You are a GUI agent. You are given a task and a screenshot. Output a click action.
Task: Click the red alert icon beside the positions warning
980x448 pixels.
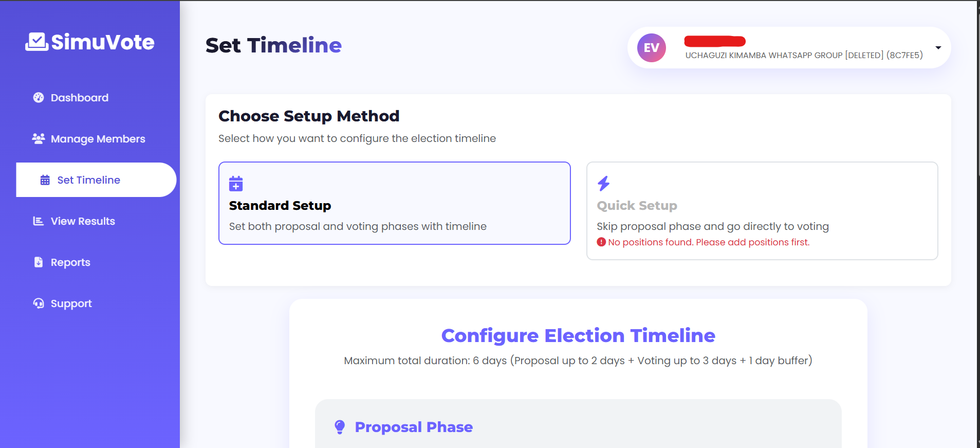(x=601, y=242)
